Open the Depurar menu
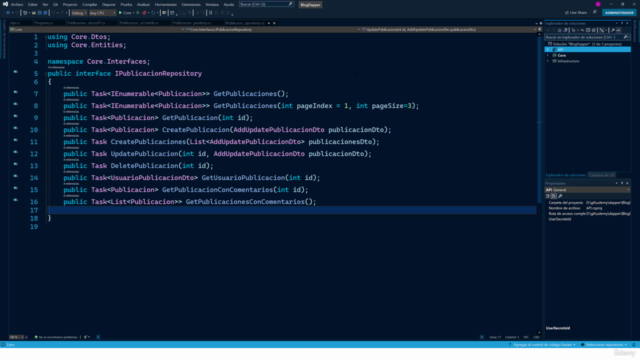The width and height of the screenshot is (640, 360). click(109, 4)
